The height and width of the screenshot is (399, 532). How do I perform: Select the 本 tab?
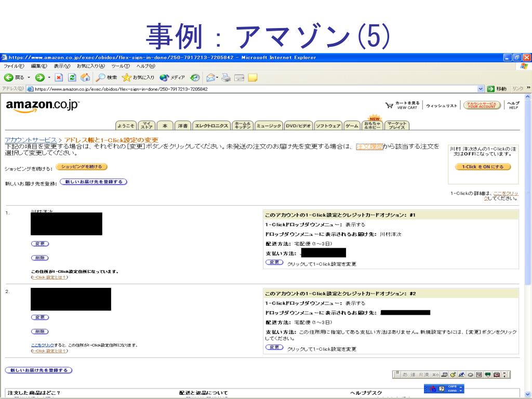point(165,126)
